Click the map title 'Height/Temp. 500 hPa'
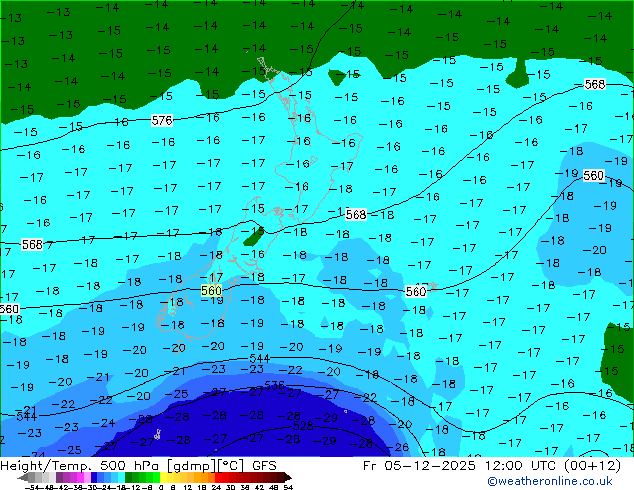This screenshot has width=634, height=490. 79,466
